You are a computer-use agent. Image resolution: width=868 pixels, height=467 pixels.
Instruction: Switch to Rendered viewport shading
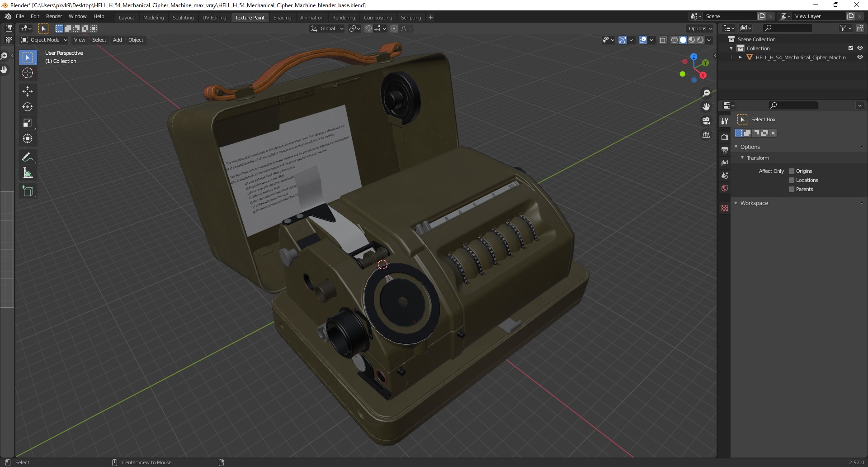700,40
